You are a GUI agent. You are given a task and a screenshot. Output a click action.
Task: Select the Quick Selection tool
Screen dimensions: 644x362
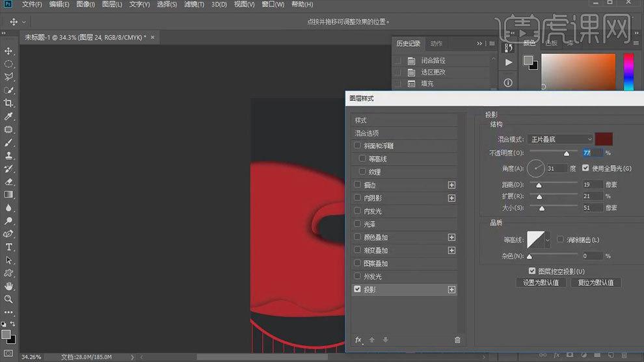coord(8,90)
